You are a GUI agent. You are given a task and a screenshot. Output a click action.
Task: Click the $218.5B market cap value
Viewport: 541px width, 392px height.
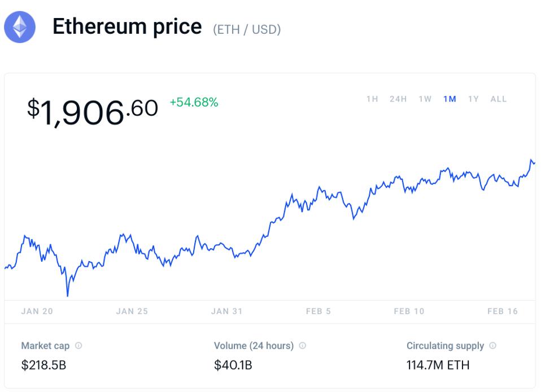tap(43, 365)
